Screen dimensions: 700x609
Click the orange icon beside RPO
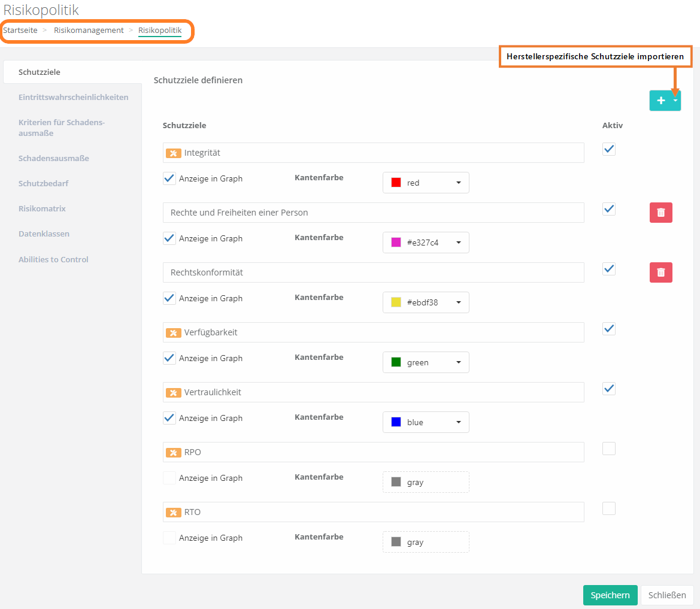173,453
